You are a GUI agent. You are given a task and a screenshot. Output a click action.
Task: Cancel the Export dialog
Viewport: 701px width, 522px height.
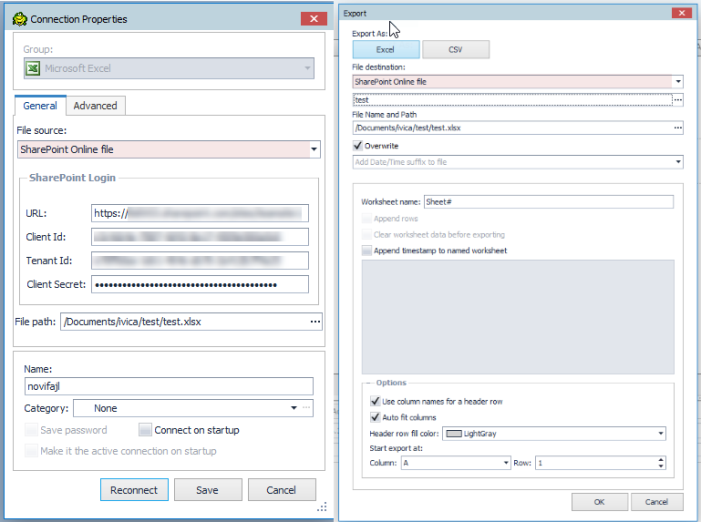(x=657, y=502)
